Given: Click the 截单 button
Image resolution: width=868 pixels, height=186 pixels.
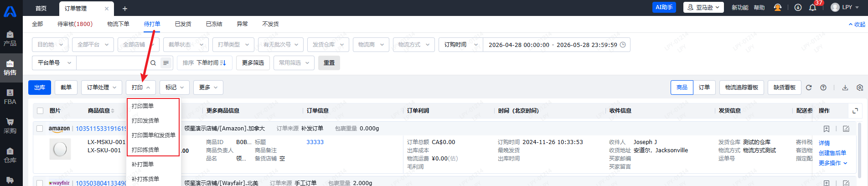Looking at the screenshot, I should [66, 88].
